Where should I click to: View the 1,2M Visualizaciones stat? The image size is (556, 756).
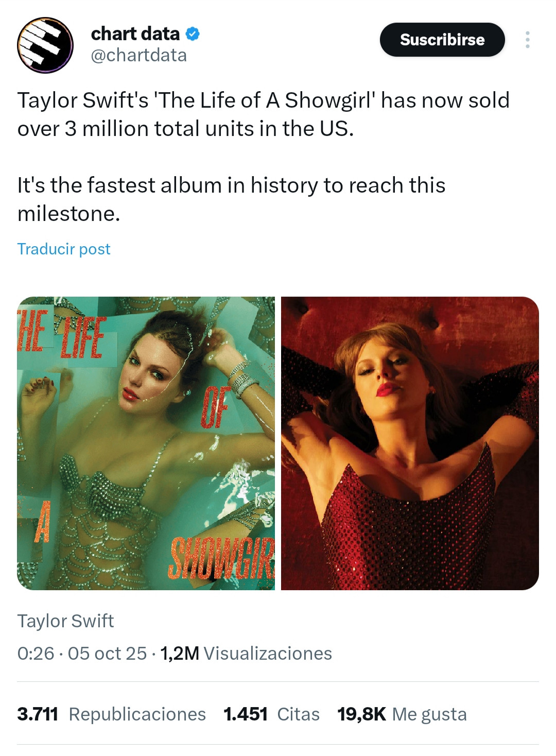point(246,653)
